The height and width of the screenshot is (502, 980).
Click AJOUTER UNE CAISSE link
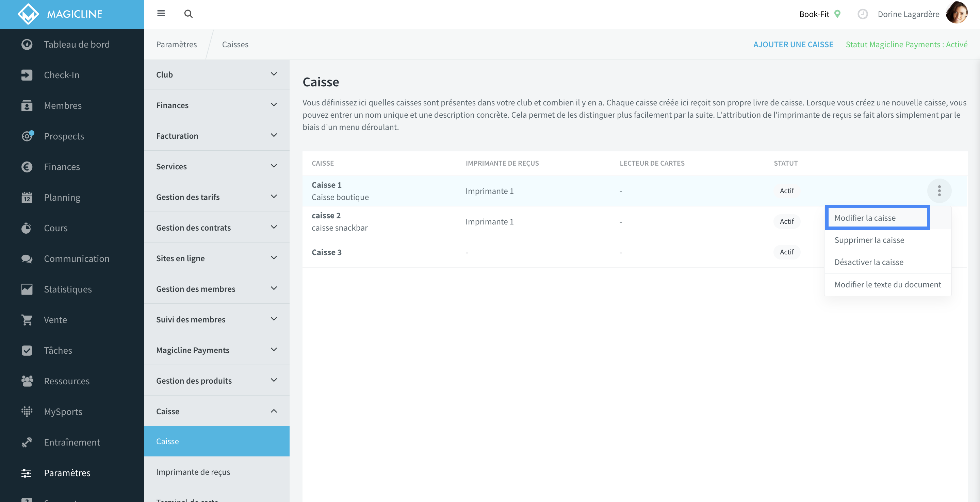pyautogui.click(x=793, y=45)
